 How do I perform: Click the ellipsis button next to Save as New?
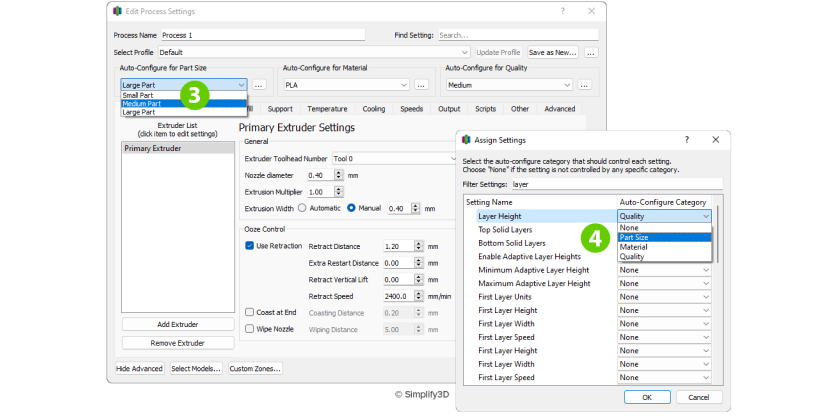(591, 52)
